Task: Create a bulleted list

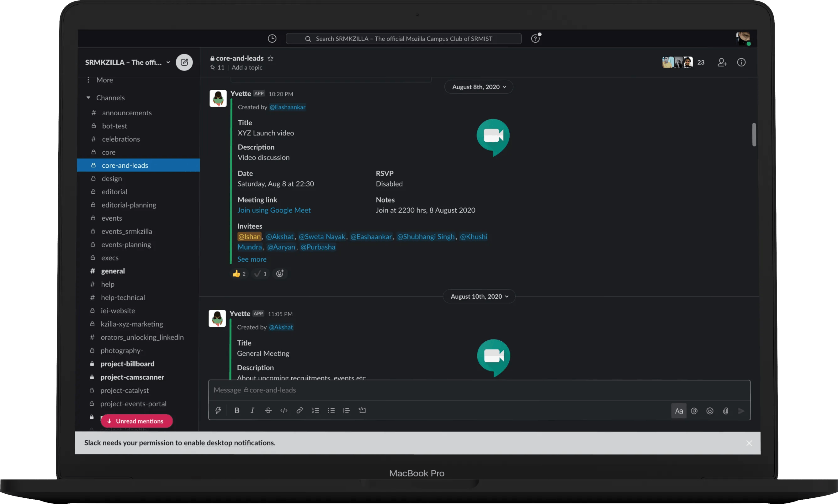Action: (x=331, y=410)
